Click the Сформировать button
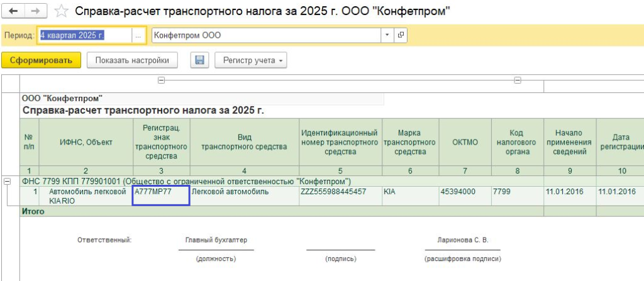Screen dimensions: 644x281 pos(41,60)
